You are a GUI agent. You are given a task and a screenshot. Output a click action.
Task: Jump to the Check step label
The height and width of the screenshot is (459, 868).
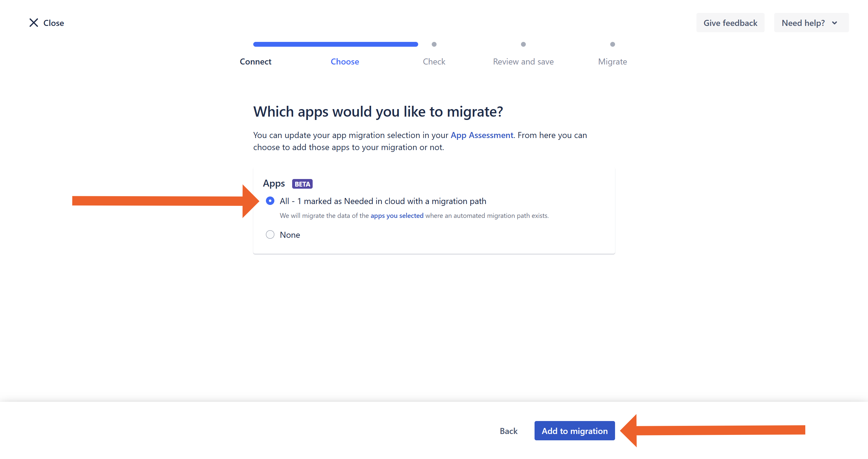coord(434,61)
